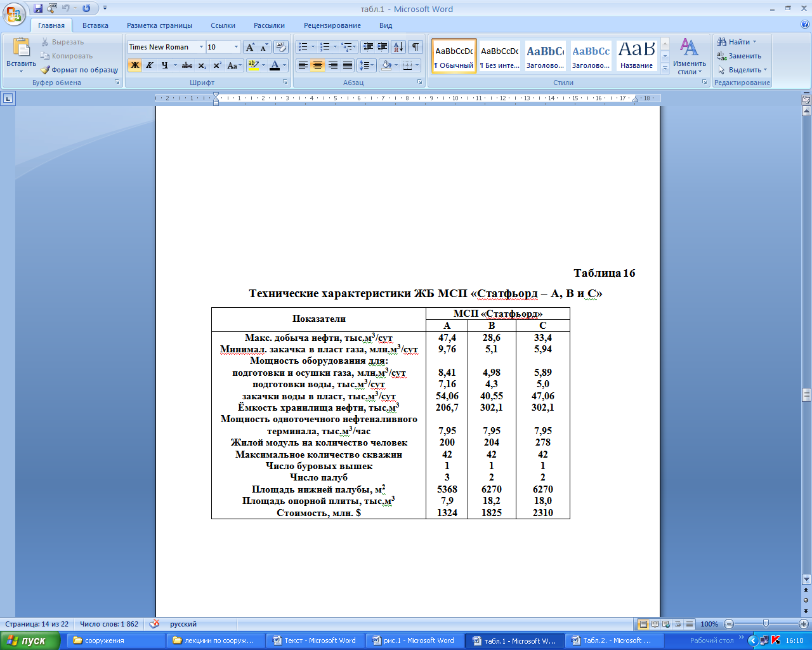Expand the font size dropdown

[237, 47]
